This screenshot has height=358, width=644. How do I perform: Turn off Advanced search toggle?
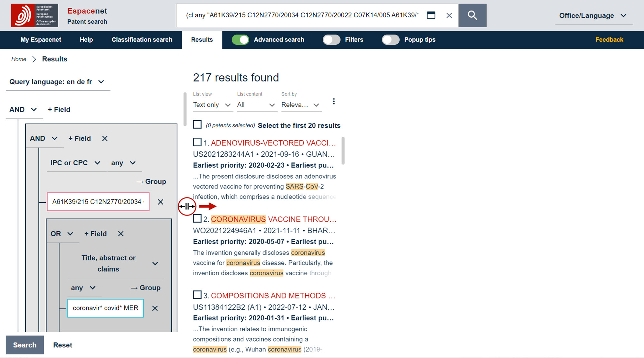coord(240,40)
